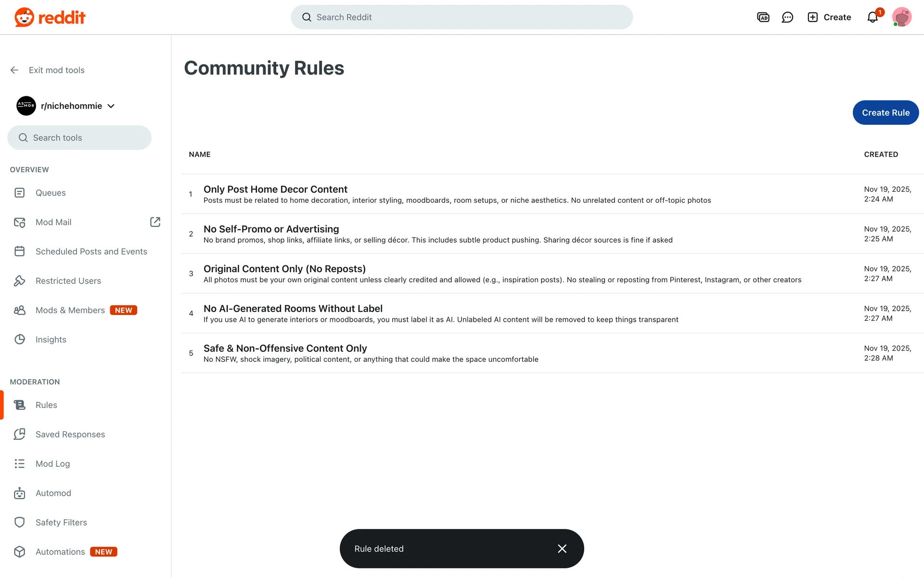Click the r/nichehommie community avatar
This screenshot has width=924, height=578.
26,106
